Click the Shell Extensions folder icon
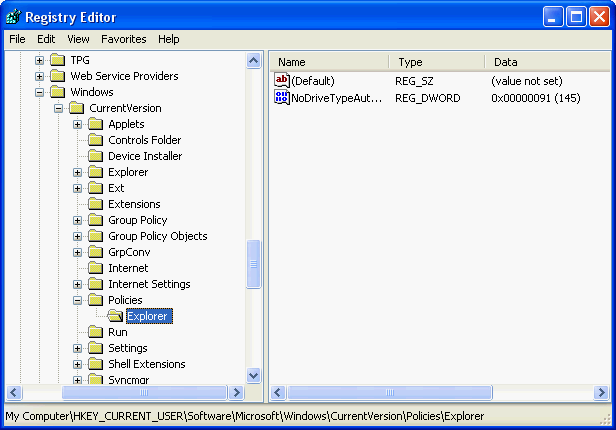Image resolution: width=616 pixels, height=430 pixels. (x=95, y=364)
